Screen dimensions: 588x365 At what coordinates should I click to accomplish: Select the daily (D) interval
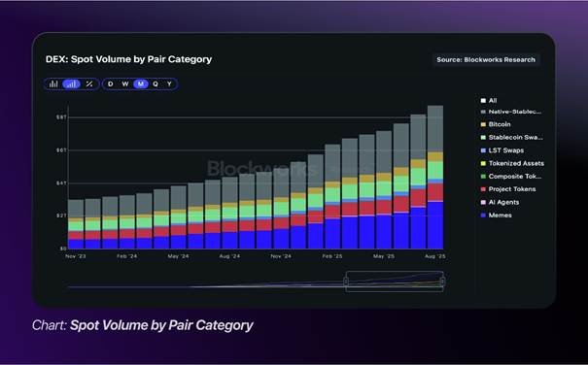coord(110,83)
